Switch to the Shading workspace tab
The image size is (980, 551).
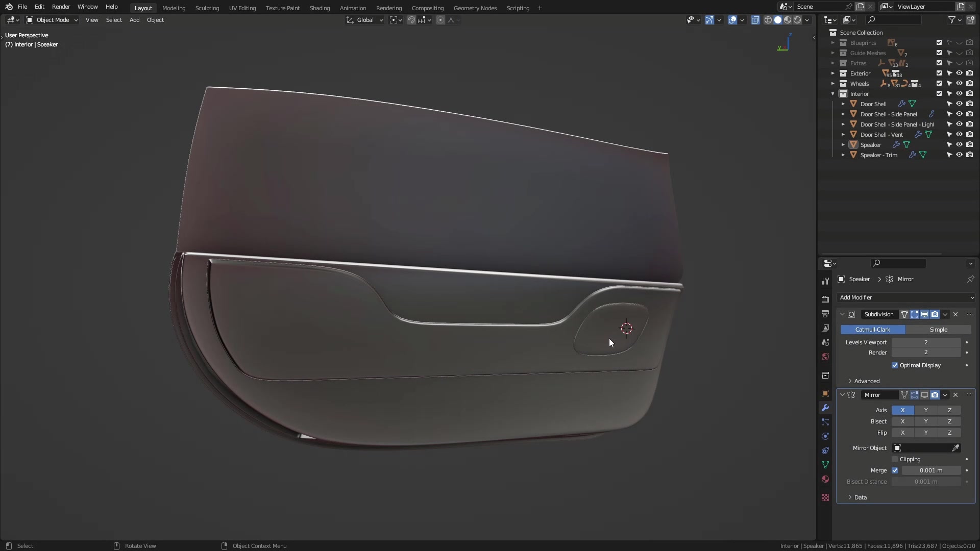(320, 8)
